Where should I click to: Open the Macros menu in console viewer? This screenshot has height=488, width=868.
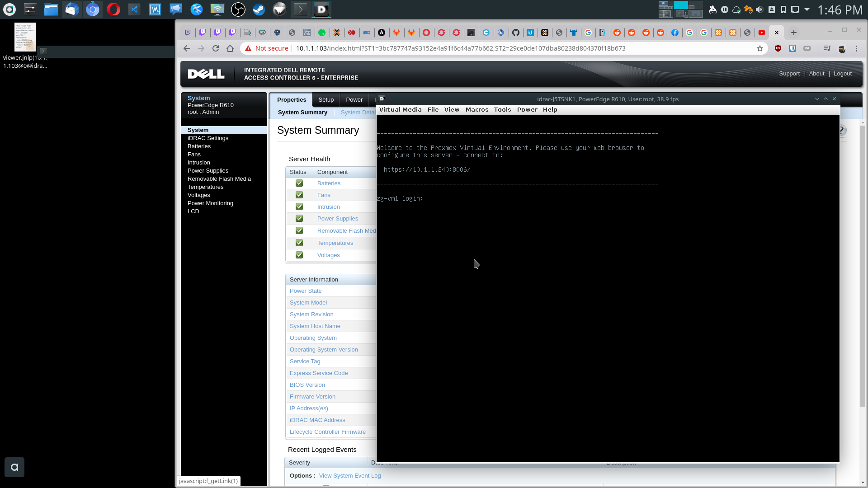coord(477,110)
